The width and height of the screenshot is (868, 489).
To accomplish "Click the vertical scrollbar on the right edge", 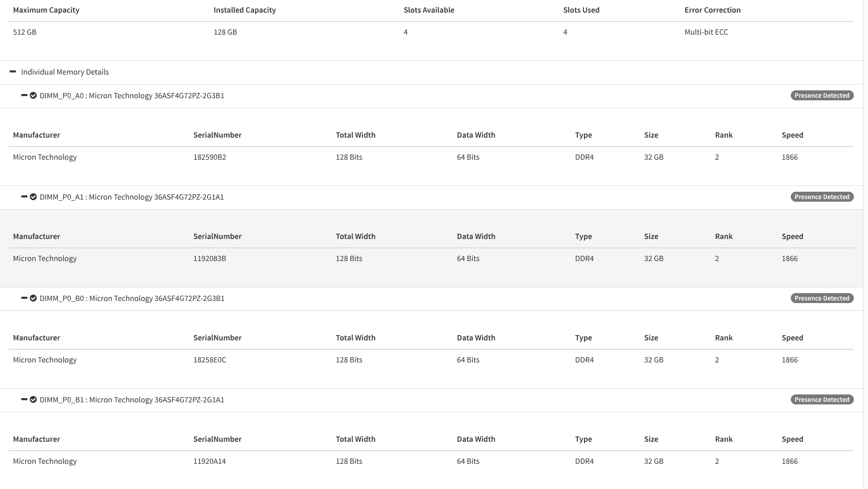I will (865, 244).
